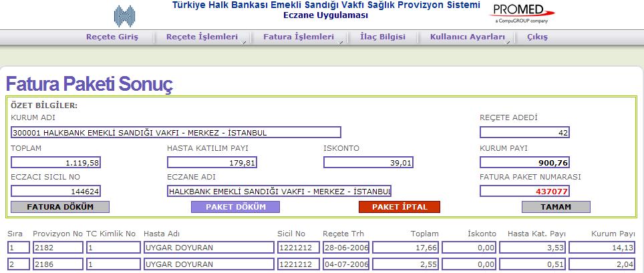This screenshot has height=273, width=644.
Task: Open the Fatura İşlemleri menu
Action: pos(298,37)
